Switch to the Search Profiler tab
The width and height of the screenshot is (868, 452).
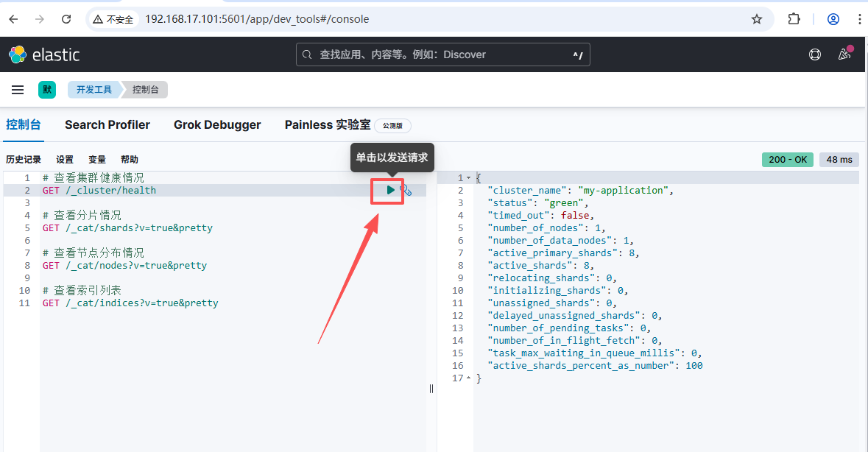tap(107, 125)
